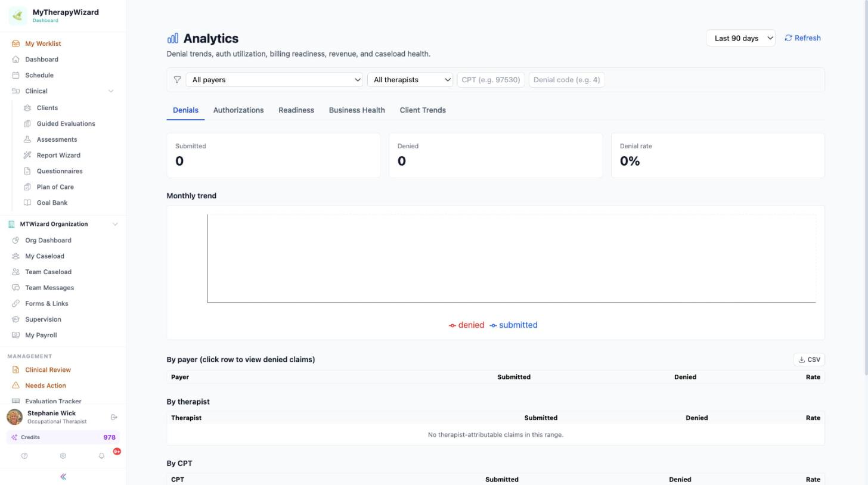Click the log out icon beside Stephanie Wick
The width and height of the screenshot is (868, 485).
[x=114, y=417]
